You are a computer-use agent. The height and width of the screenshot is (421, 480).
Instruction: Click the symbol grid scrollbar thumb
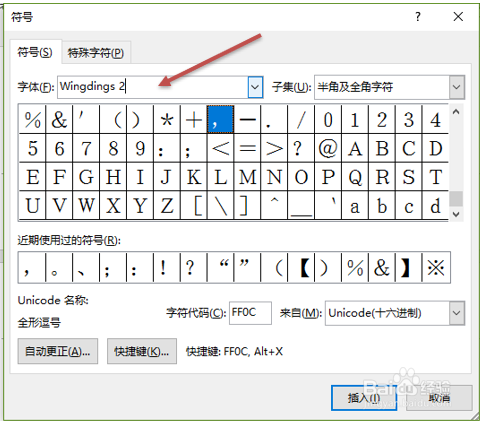tap(456, 199)
